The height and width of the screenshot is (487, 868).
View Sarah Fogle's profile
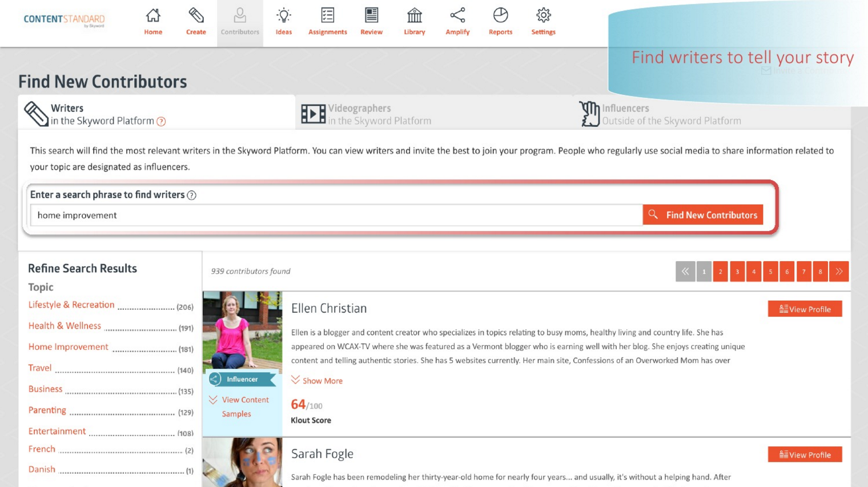click(805, 455)
